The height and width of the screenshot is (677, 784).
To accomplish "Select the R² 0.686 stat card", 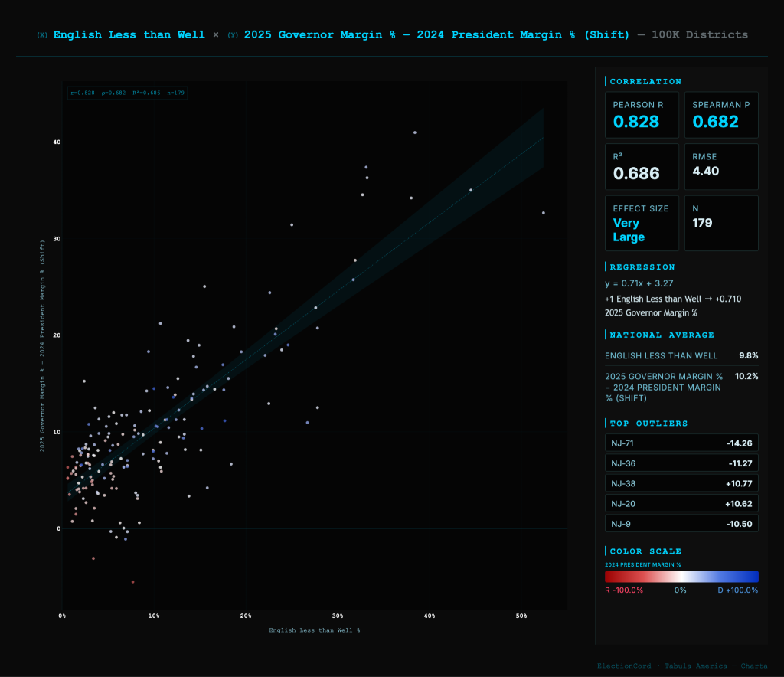I will 642,166.
